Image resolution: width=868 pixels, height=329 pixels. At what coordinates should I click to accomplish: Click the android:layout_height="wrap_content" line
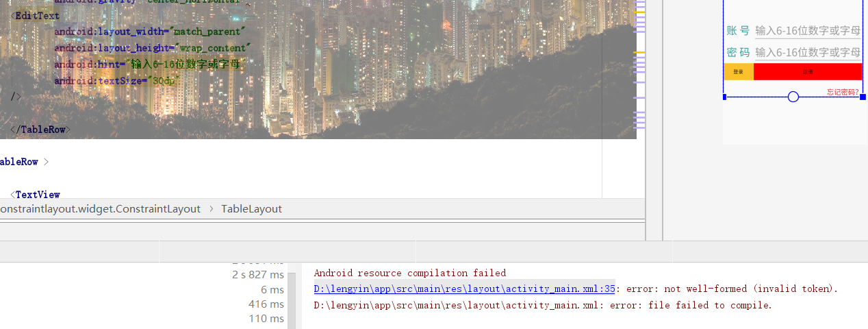(x=153, y=48)
